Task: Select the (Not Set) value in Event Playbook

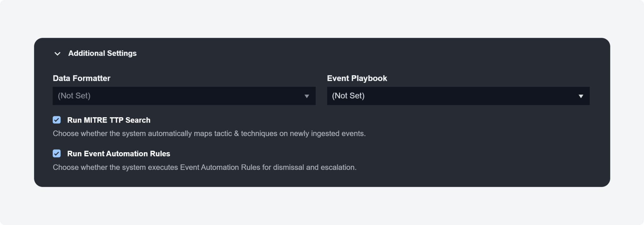Action: coord(348,96)
